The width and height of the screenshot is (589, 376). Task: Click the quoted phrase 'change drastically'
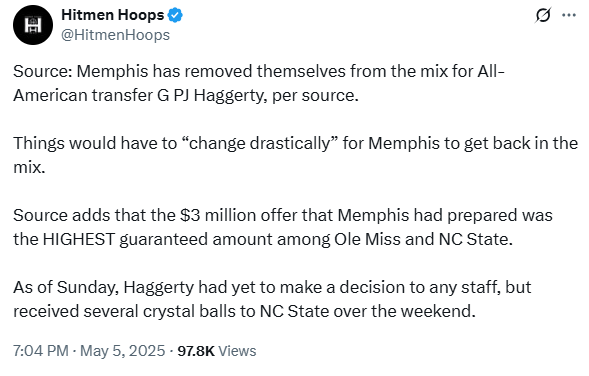pos(259,143)
